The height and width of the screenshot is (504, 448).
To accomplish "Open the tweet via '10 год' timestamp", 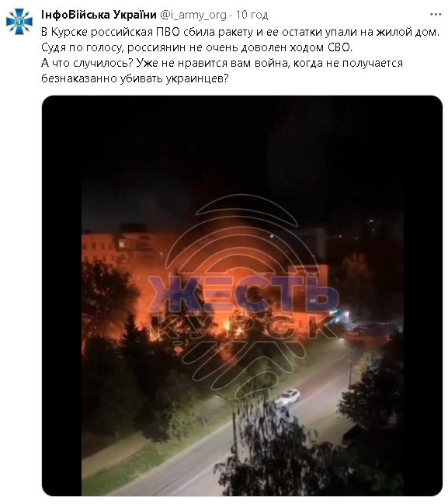I will tap(252, 15).
